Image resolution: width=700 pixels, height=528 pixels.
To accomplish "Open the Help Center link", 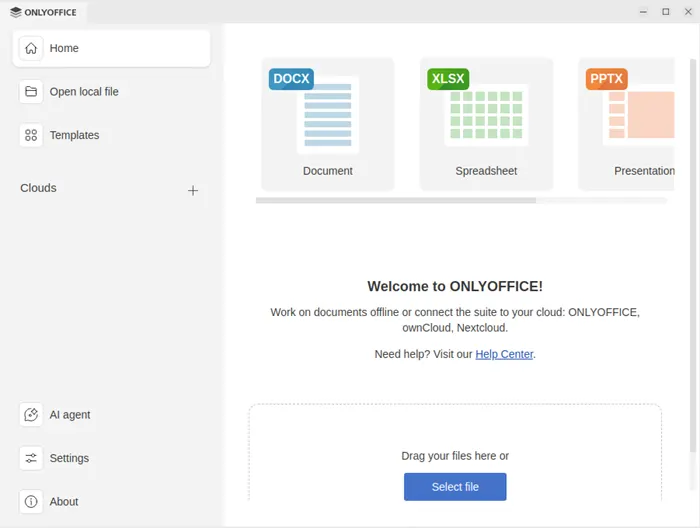I will (504, 354).
